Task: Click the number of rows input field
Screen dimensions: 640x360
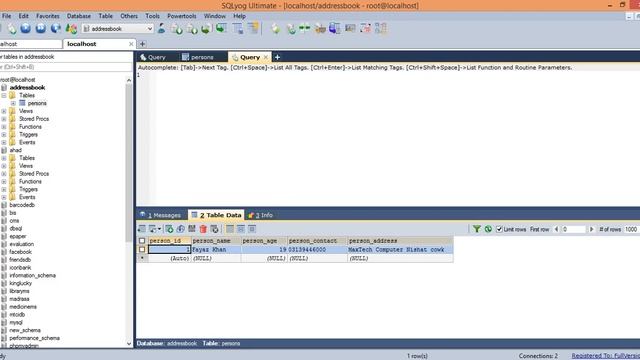Action: [631, 229]
